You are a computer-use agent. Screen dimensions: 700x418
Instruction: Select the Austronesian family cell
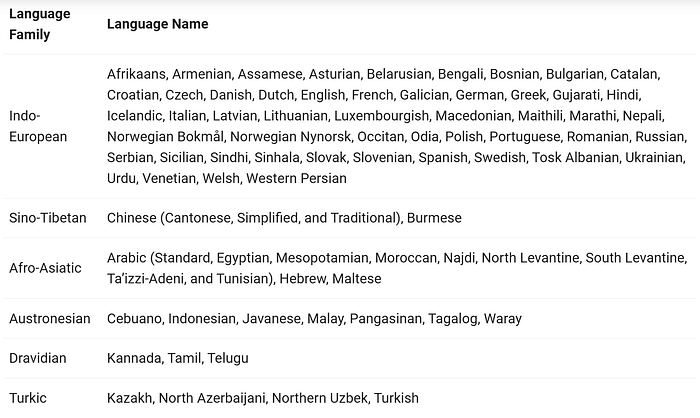tap(50, 318)
